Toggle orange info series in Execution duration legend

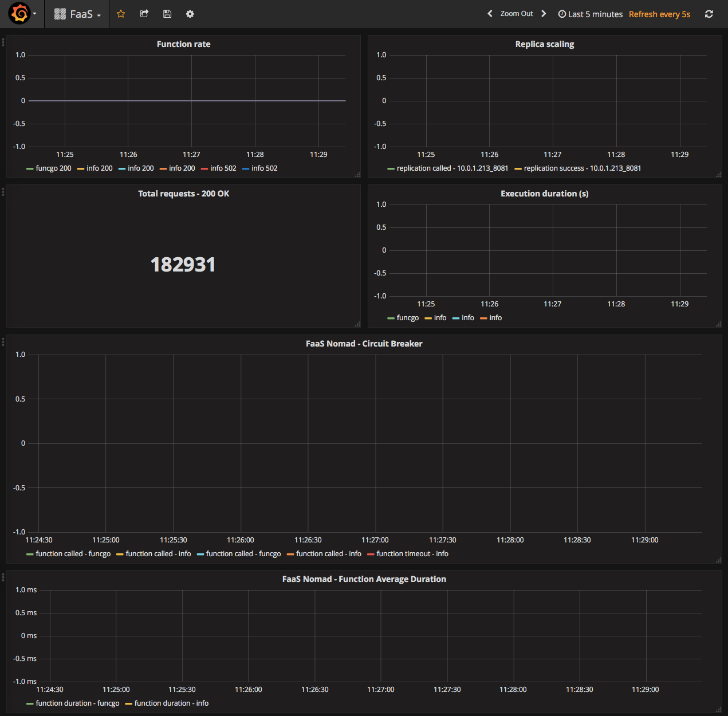click(x=495, y=318)
